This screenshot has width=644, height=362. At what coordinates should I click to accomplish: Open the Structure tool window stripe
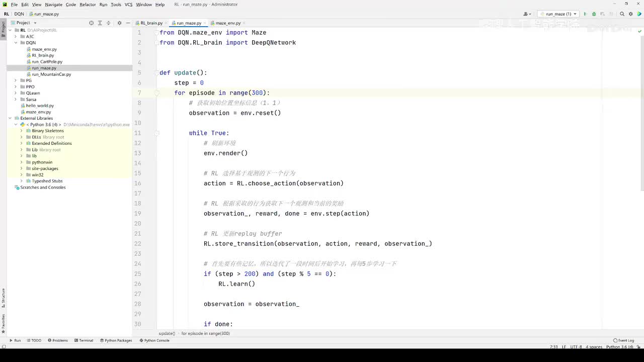point(3,298)
